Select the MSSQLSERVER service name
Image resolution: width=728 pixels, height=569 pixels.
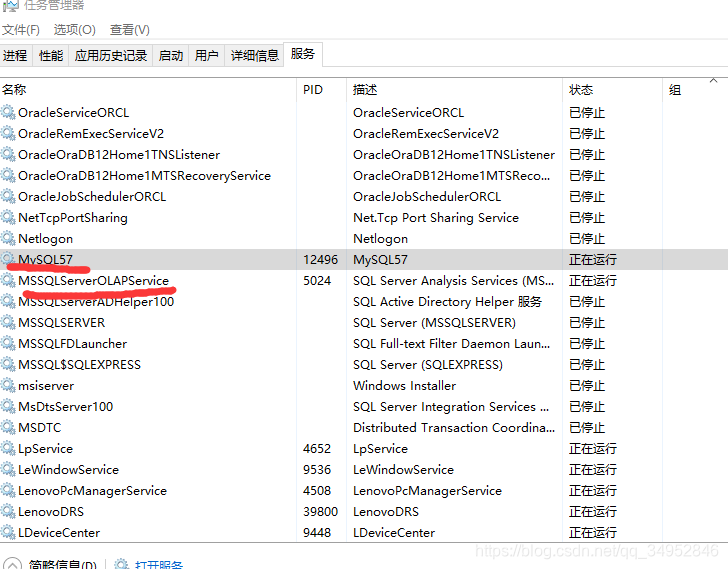(x=62, y=323)
